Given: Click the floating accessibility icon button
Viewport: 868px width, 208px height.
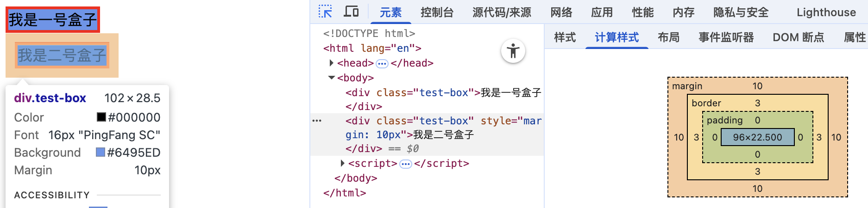Looking at the screenshot, I should pyautogui.click(x=513, y=51).
